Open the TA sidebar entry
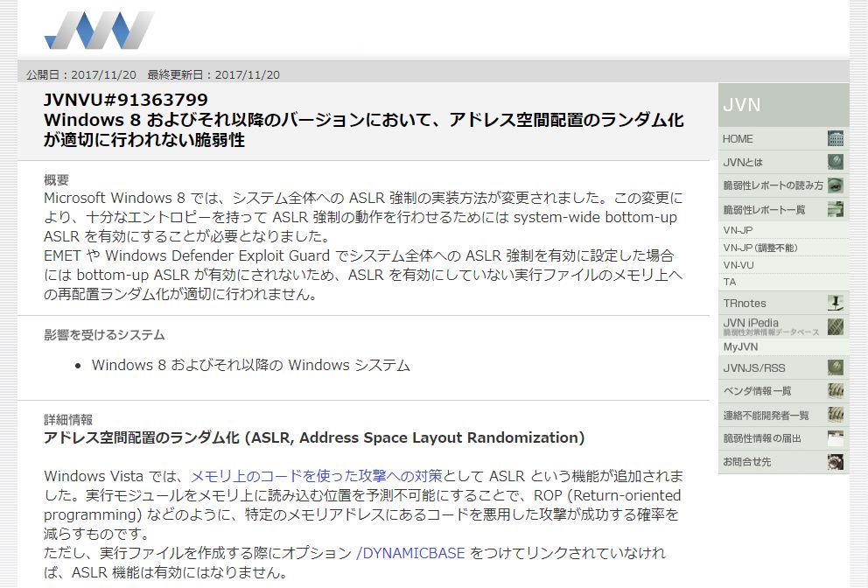 coord(730,282)
